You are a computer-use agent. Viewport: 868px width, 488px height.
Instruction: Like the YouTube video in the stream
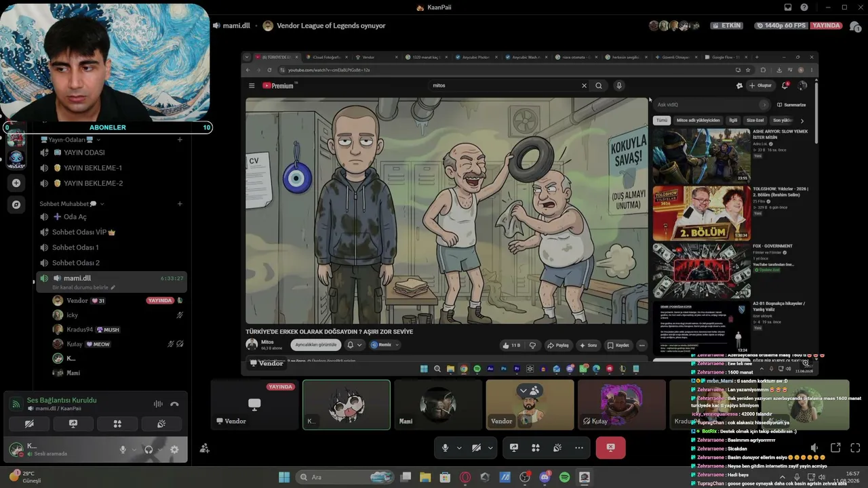pyautogui.click(x=511, y=345)
